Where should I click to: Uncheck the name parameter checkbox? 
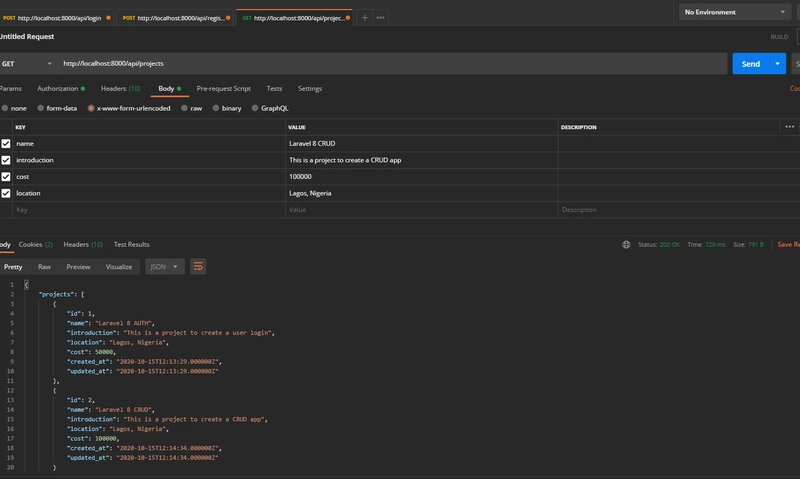click(6, 143)
